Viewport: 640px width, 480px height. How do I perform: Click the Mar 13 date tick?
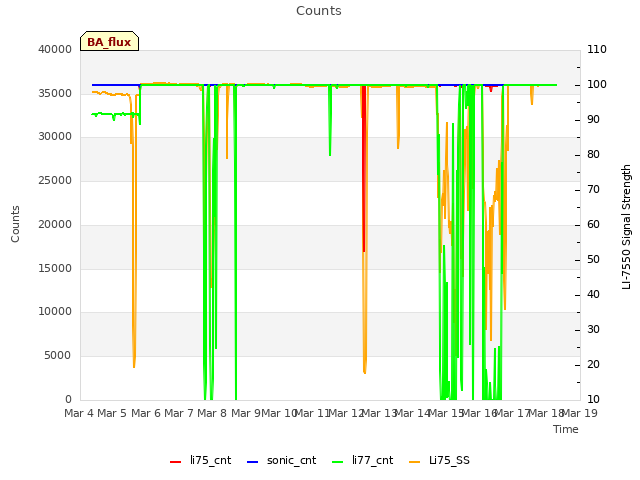point(379,413)
